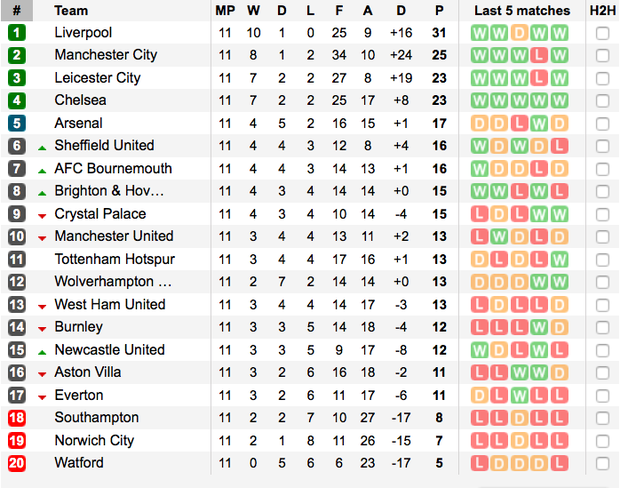The image size is (620, 488).
Task: Sort by the Team column header
Action: coord(71,11)
